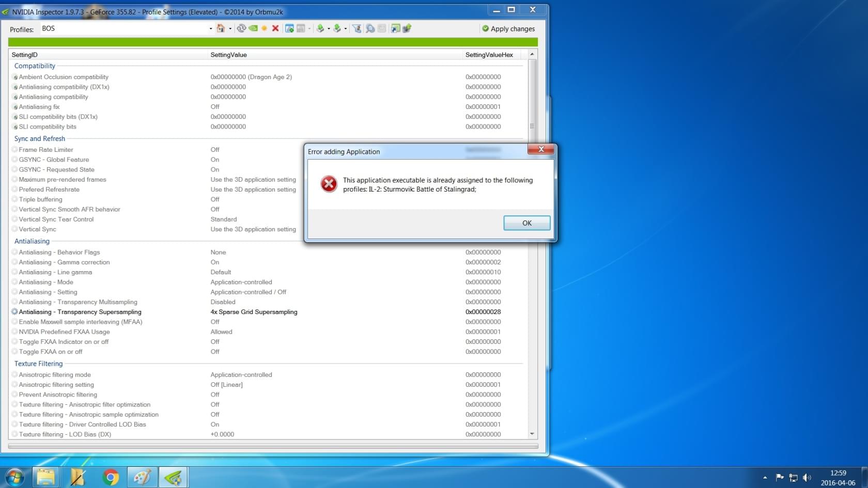Click the volume speaker icon in system tray
868x488 pixels.
(x=807, y=478)
